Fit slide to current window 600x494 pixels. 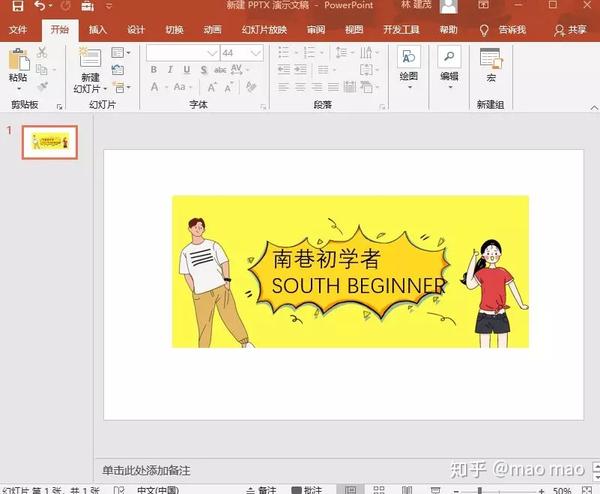587,490
